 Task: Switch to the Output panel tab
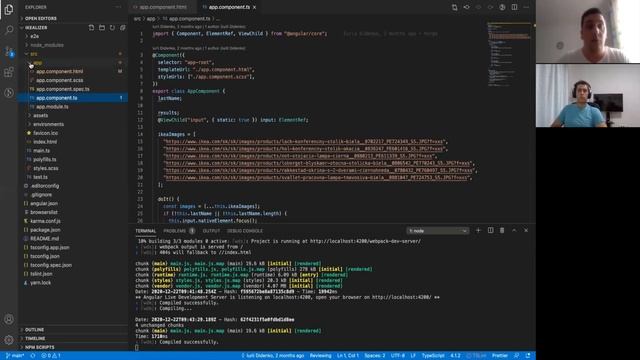click(x=211, y=231)
